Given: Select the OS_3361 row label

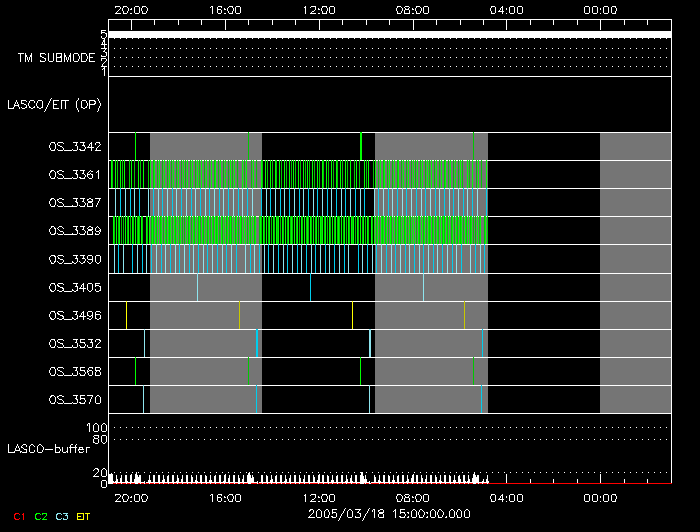Looking at the screenshot, I should (x=75, y=175).
